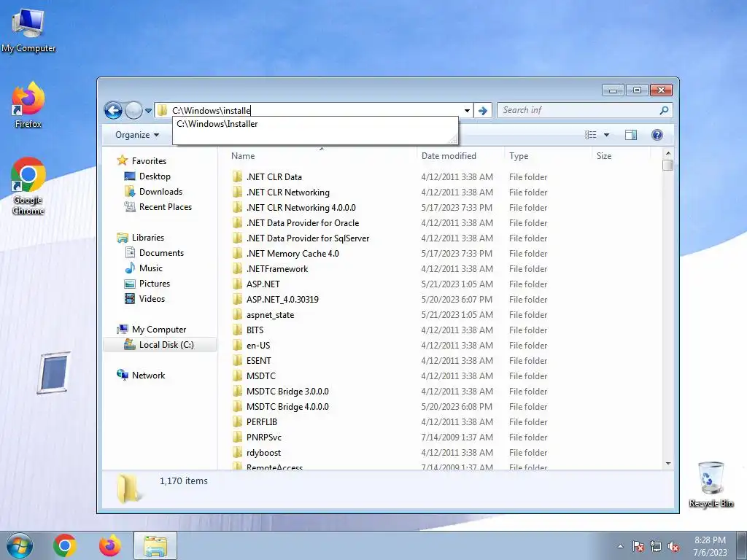Click into the Search inf field

pos(578,111)
